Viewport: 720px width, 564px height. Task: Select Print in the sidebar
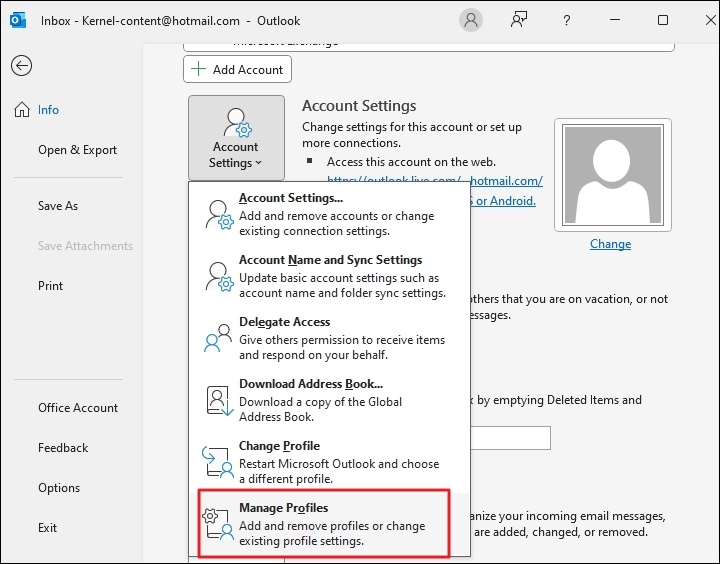coord(50,286)
